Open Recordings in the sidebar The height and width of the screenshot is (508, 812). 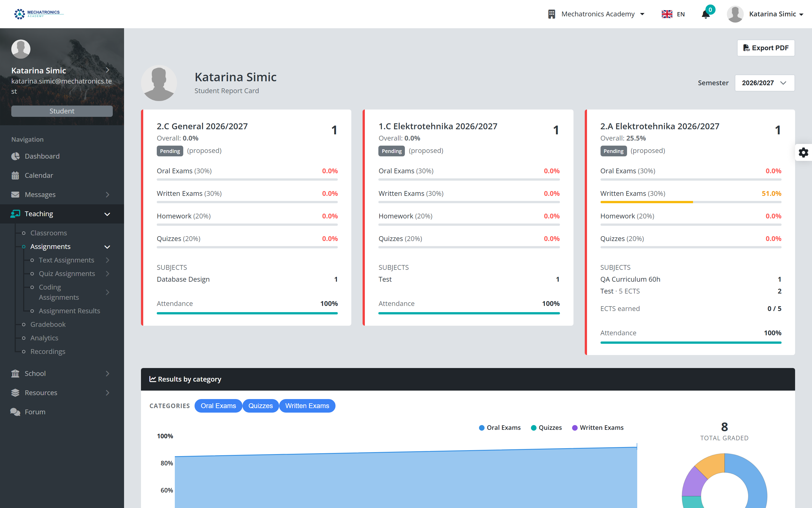click(48, 351)
